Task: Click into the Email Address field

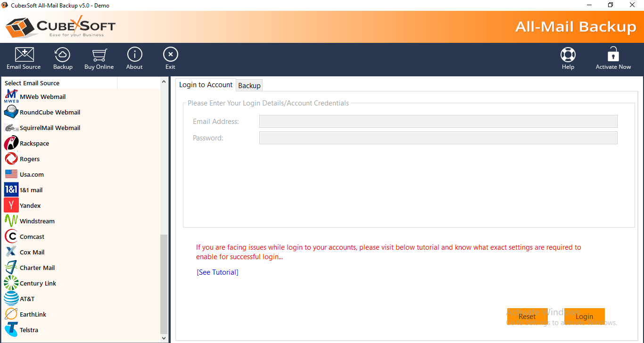Action: point(438,122)
